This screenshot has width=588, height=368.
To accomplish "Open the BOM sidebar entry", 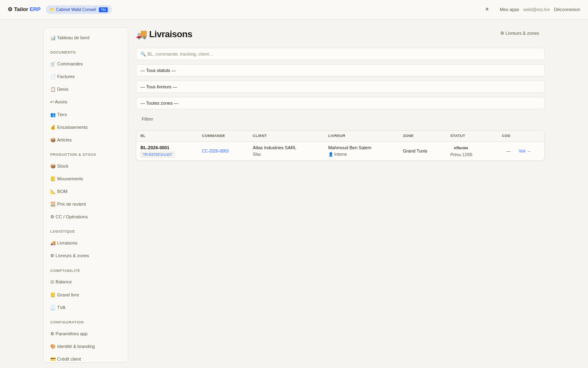I will (86, 191).
